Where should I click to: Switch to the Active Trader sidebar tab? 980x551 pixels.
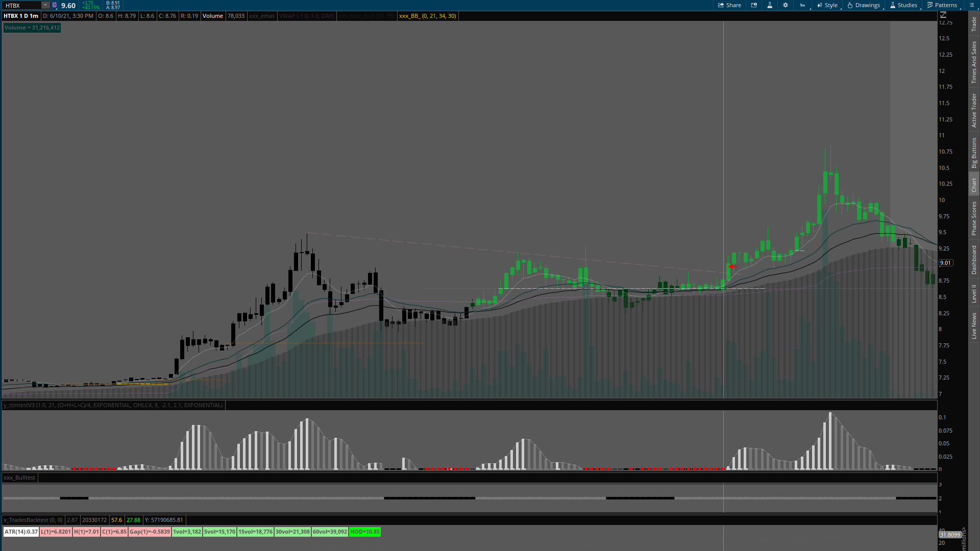[974, 110]
